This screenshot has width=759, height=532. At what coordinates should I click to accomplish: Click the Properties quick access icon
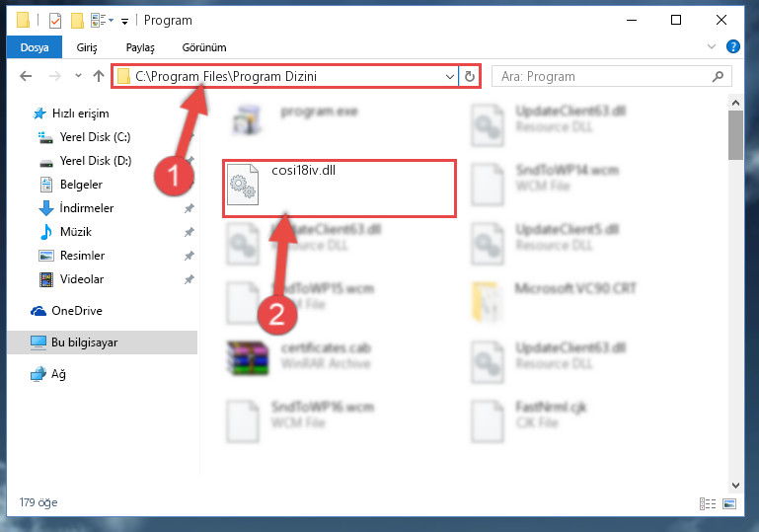[x=55, y=21]
